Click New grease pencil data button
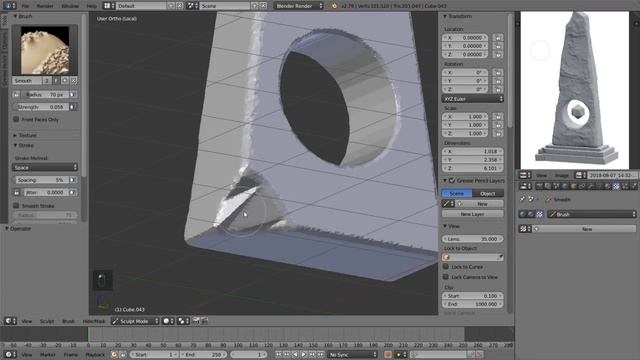640x360 pixels. [x=480, y=204]
